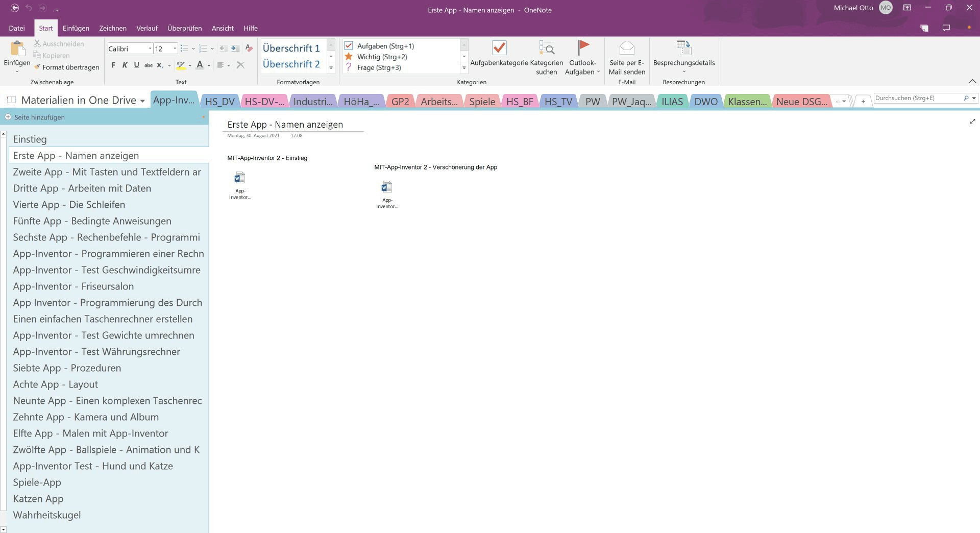980x533 pixels.
Task: Open the font color picker
Action: point(200,65)
